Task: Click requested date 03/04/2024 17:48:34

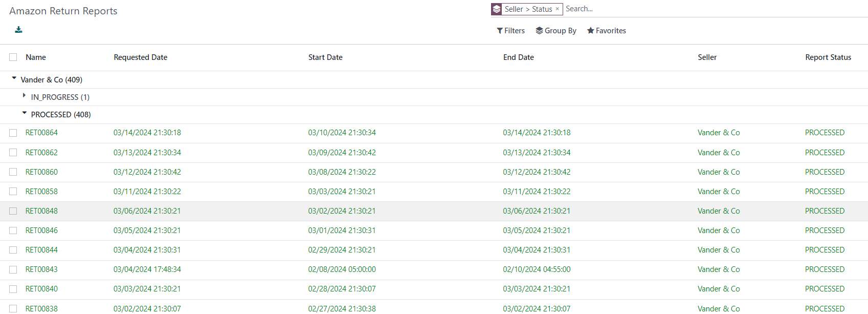Action: (147, 269)
